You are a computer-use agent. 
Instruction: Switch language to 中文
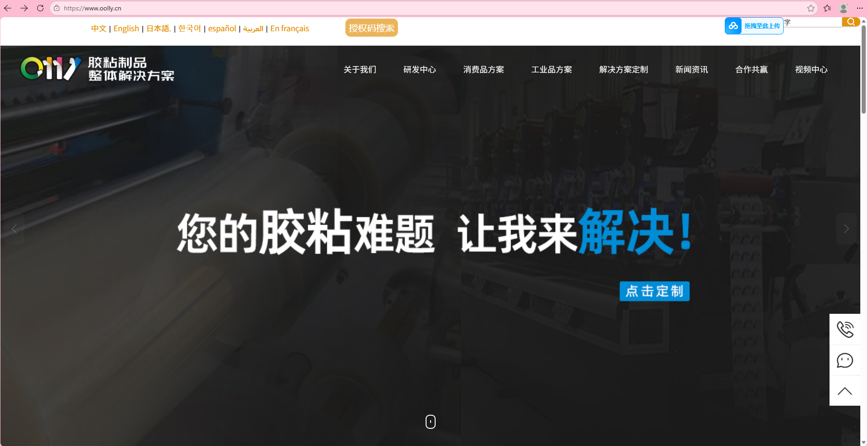point(98,29)
